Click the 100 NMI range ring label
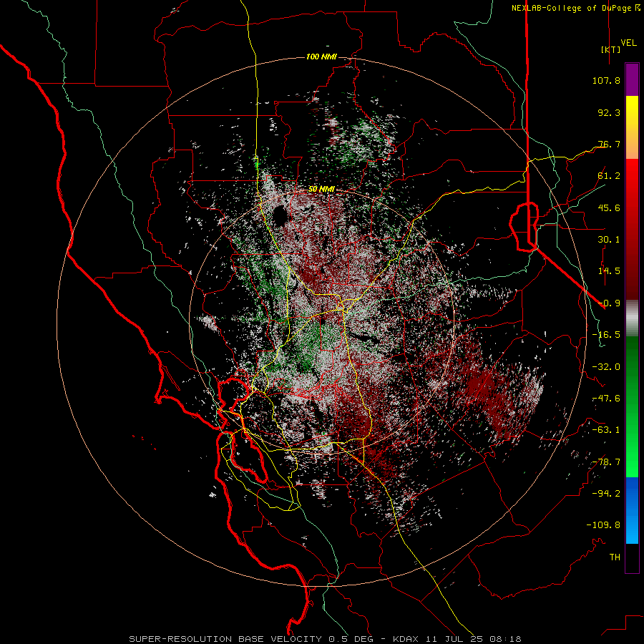 tap(321, 57)
